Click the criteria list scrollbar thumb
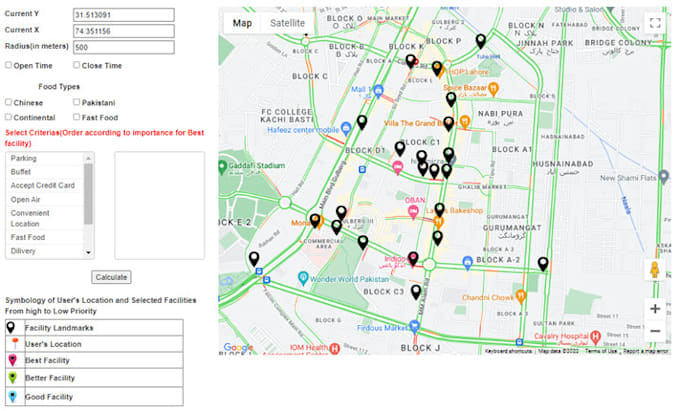This screenshot has width=680, height=411. (x=88, y=194)
